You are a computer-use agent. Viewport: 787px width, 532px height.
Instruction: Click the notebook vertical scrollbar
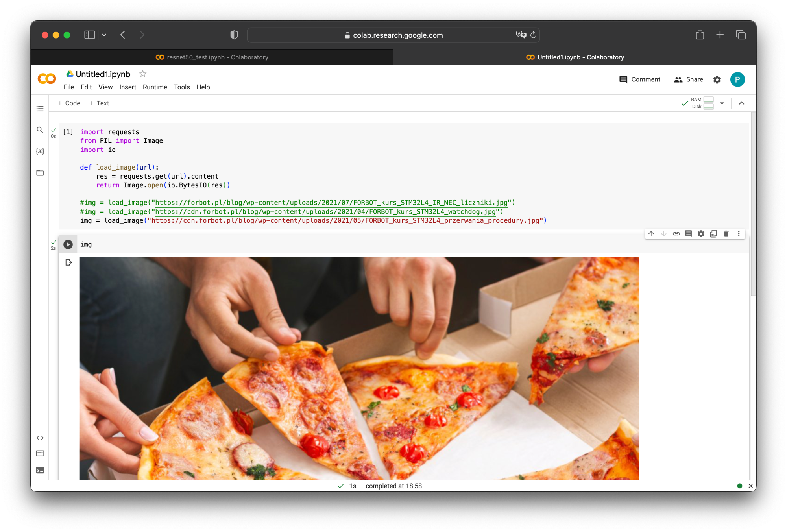click(753, 204)
